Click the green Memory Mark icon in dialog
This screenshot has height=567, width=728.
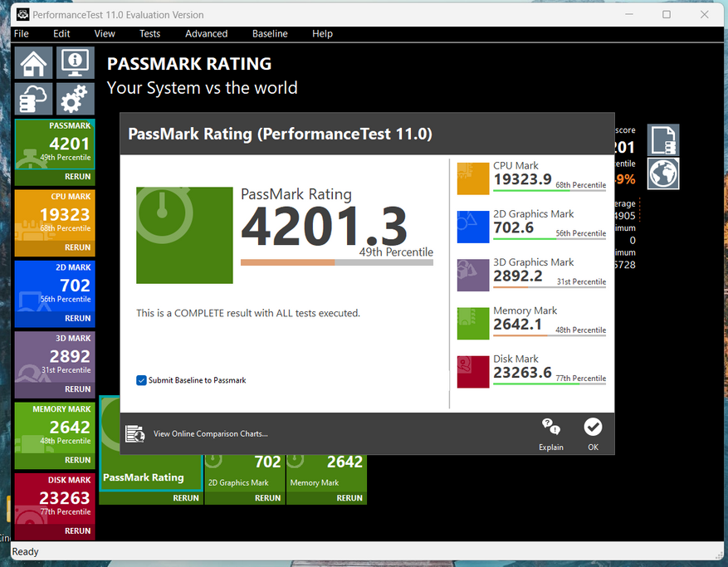(x=472, y=323)
